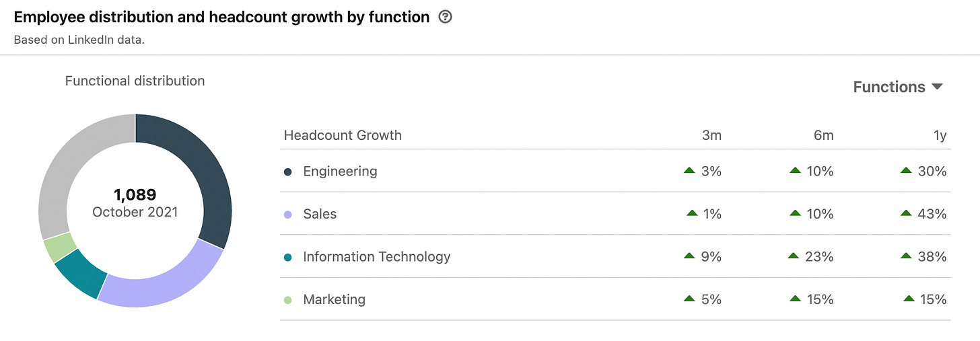Viewport: 980px width, 341px height.
Task: Click the Information Technology teal legend dot
Action: (x=288, y=257)
